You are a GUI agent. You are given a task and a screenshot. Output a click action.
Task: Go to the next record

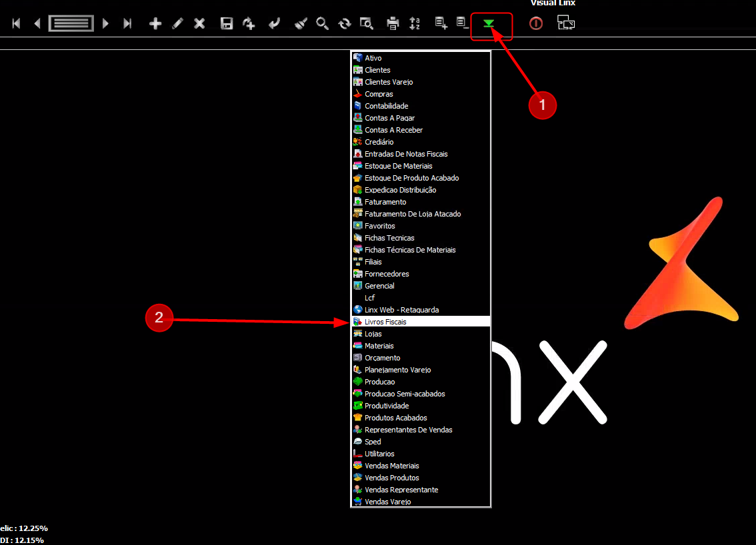(105, 23)
